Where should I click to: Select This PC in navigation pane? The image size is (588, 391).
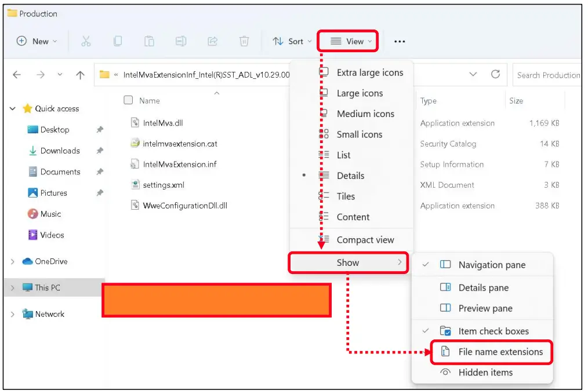(x=55, y=288)
